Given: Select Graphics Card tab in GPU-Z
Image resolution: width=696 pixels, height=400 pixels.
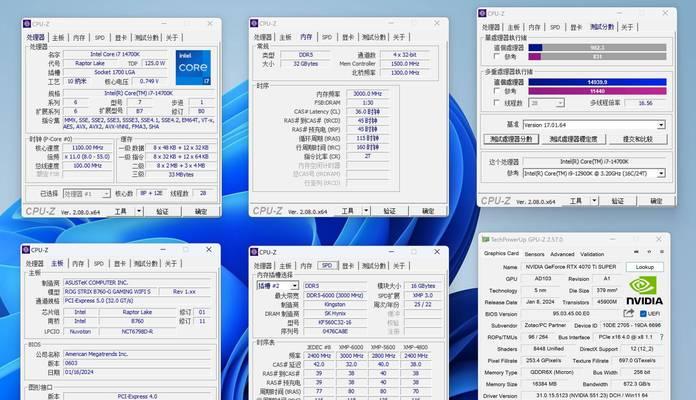Looking at the screenshot, I should point(501,253).
